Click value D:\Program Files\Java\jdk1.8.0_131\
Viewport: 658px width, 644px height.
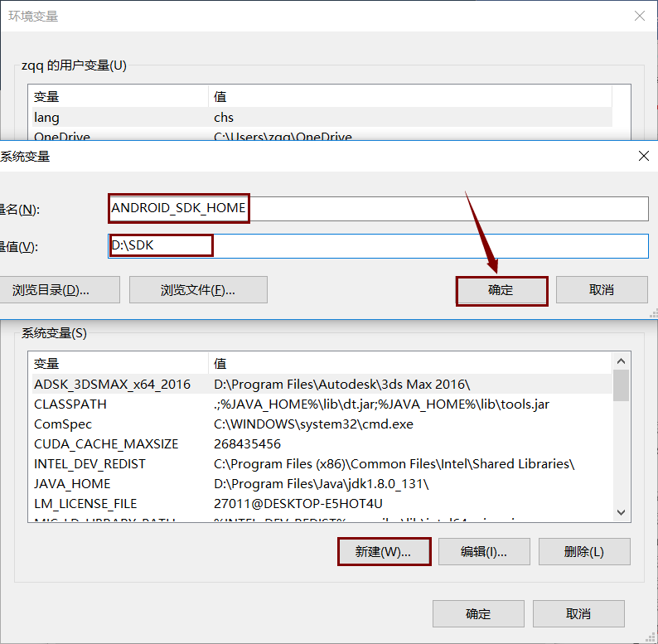coord(321,484)
